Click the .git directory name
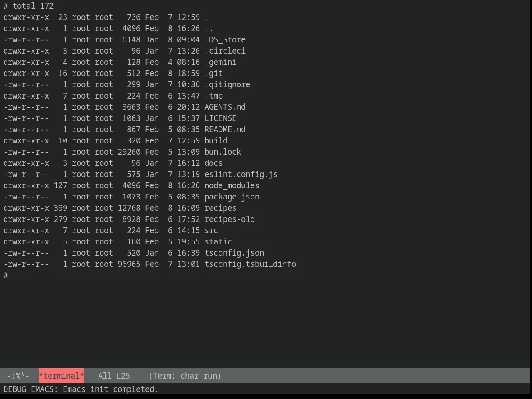The image size is (532, 399). 214,73
